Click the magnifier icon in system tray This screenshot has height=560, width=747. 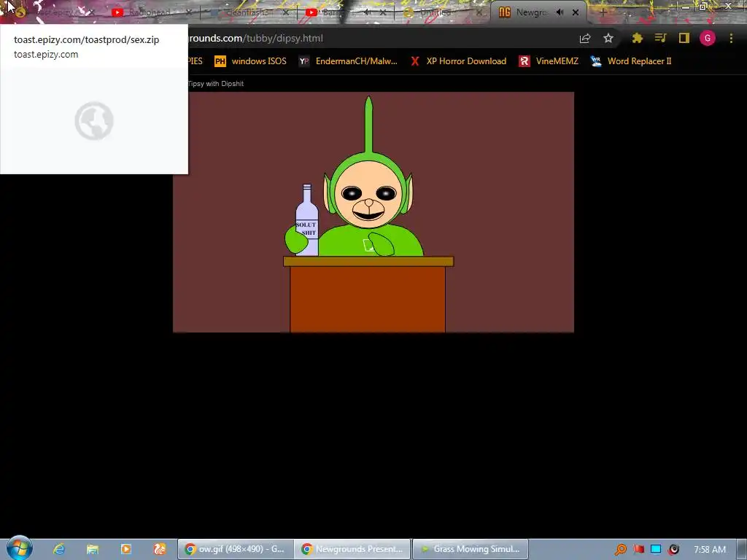click(x=621, y=550)
